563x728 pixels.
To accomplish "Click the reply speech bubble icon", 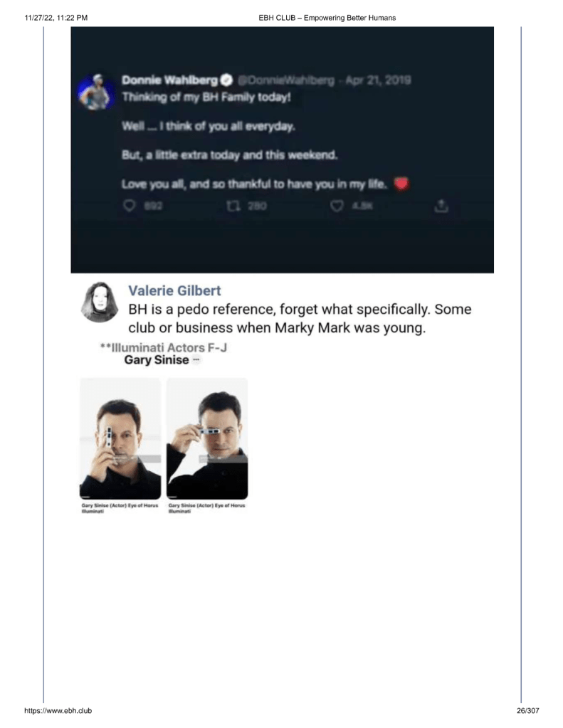I will pyautogui.click(x=129, y=205).
